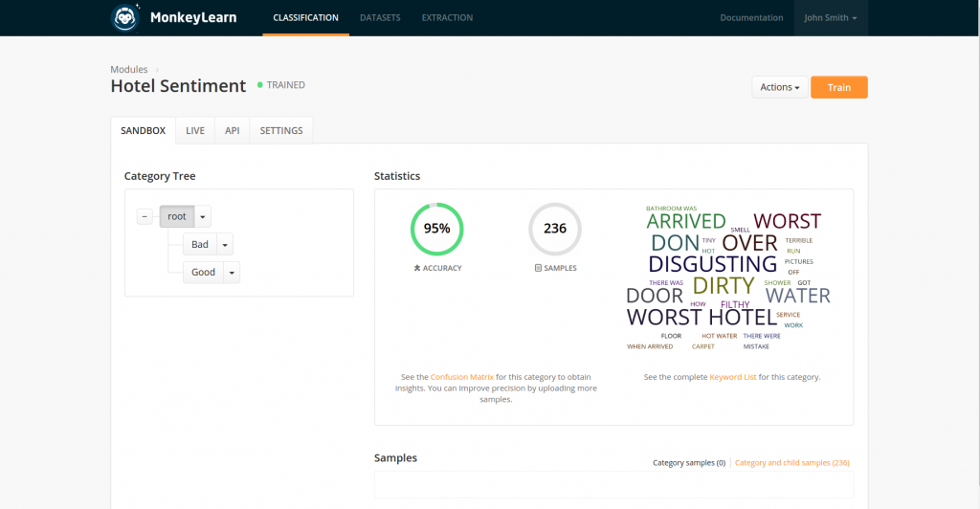Viewport: 980px width, 509px height.
Task: Click the word DON in keyword cloud
Action: pyautogui.click(x=675, y=243)
